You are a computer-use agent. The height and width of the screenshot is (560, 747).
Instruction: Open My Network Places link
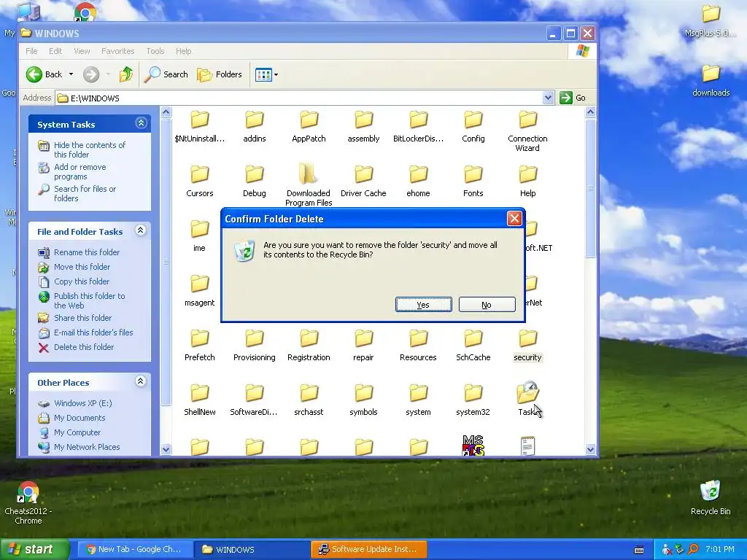point(87,447)
